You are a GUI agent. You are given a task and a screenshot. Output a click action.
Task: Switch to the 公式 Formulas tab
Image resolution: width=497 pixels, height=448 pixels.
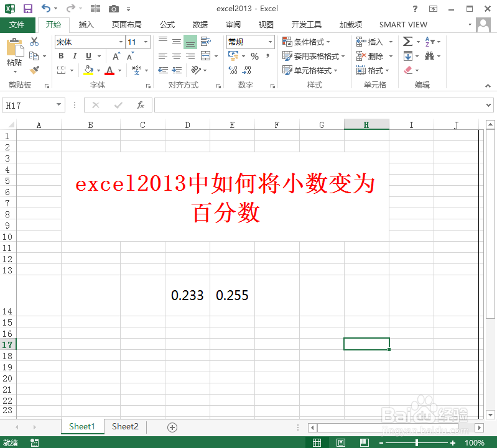click(x=167, y=25)
